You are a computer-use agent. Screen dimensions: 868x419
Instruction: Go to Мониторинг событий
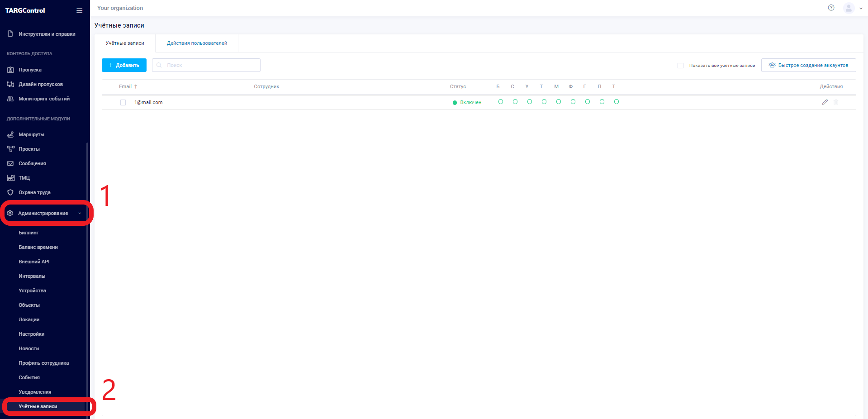point(44,99)
